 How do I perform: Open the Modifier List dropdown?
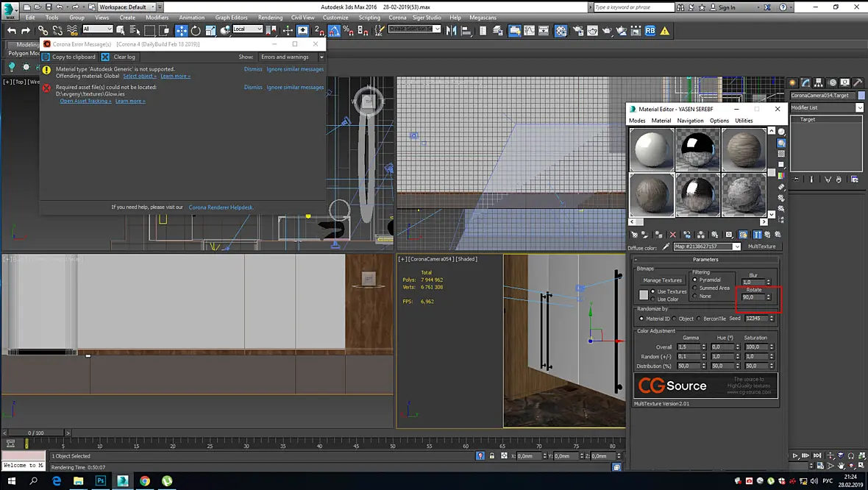click(826, 107)
